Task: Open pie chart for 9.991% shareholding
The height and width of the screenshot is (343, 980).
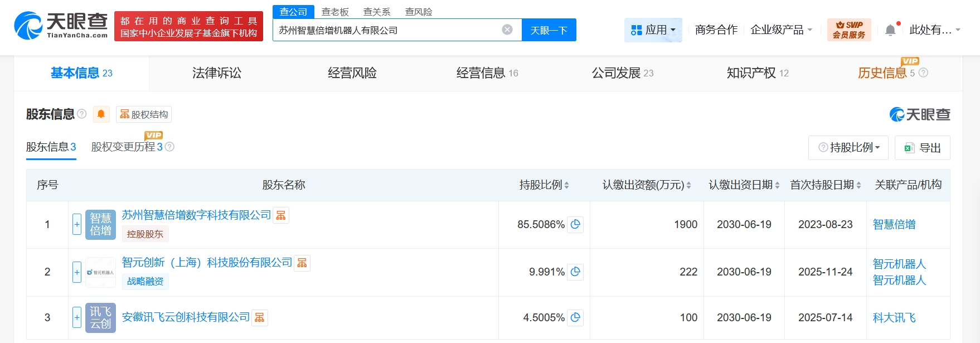Action: tap(575, 272)
